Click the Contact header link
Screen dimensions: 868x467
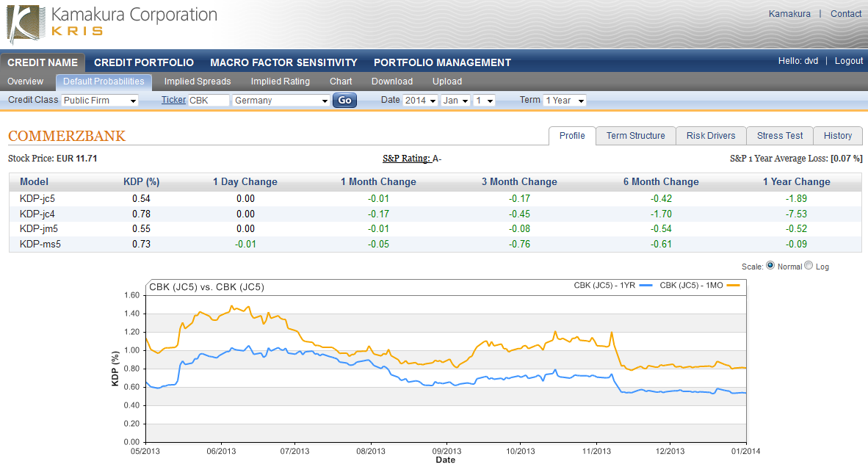pos(846,14)
